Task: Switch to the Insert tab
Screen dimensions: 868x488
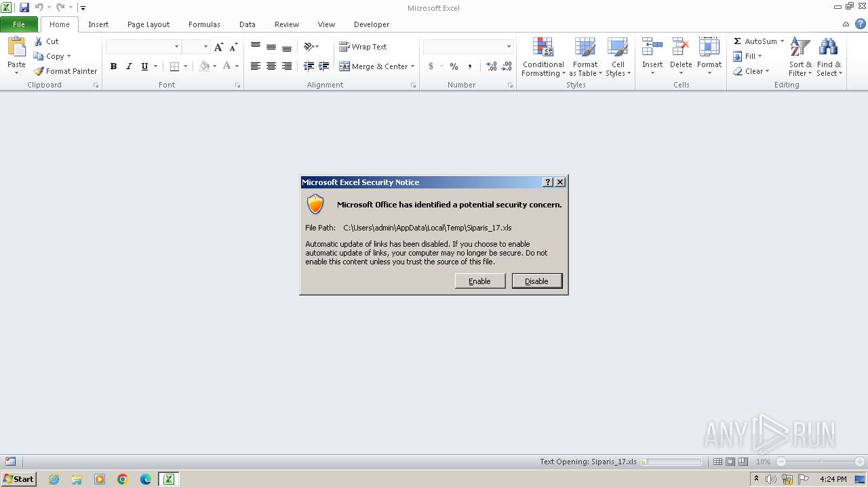Action: (x=98, y=24)
